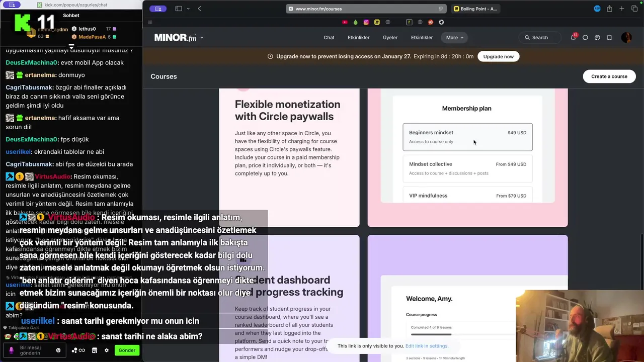
Task: Select the VIP mindfulness plan option
Action: [467, 196]
